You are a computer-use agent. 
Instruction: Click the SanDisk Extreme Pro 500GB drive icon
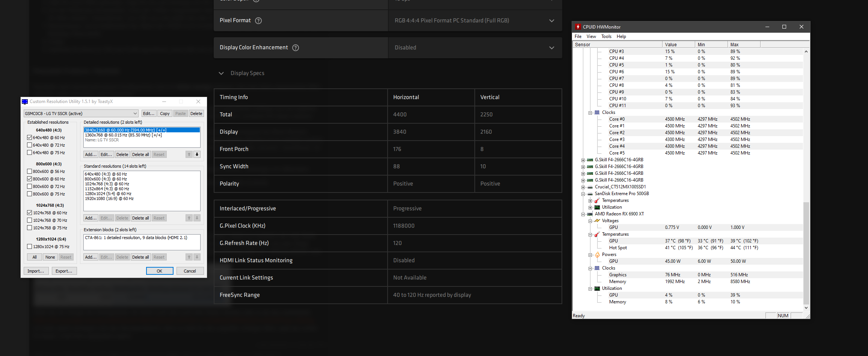[590, 194]
